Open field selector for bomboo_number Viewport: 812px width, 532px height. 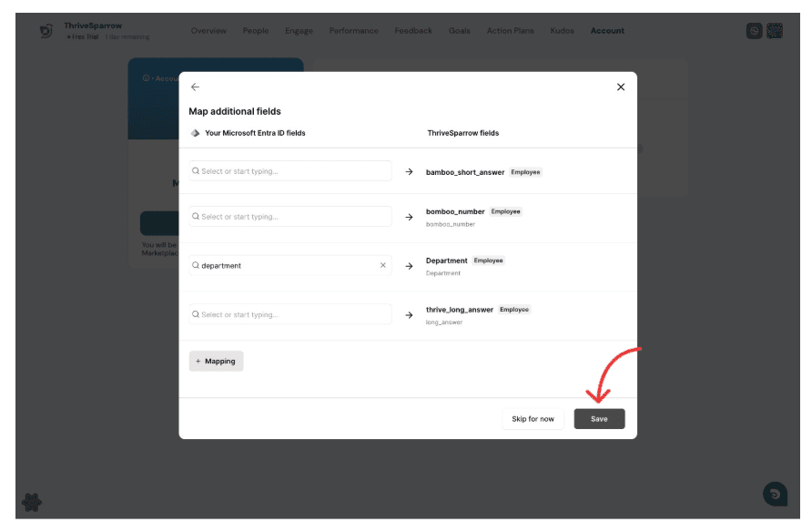[290, 217]
